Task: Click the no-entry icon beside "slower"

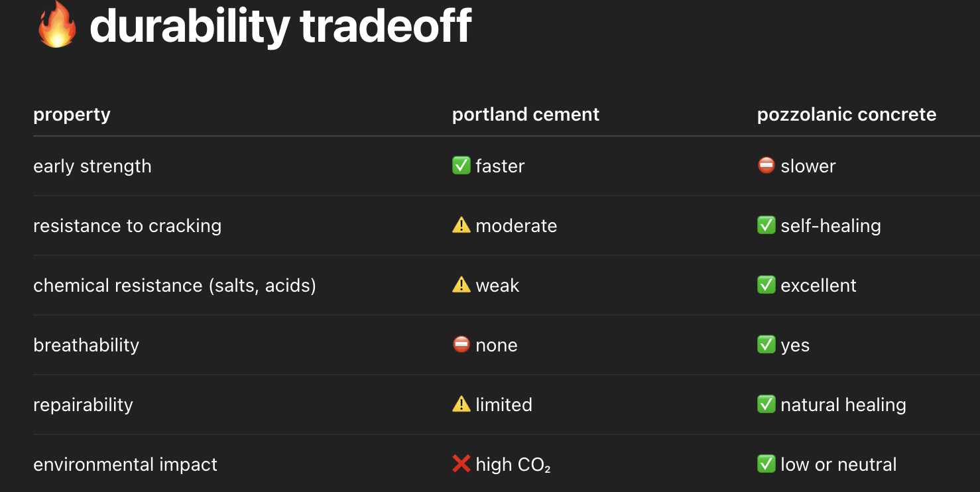Action: (x=766, y=166)
